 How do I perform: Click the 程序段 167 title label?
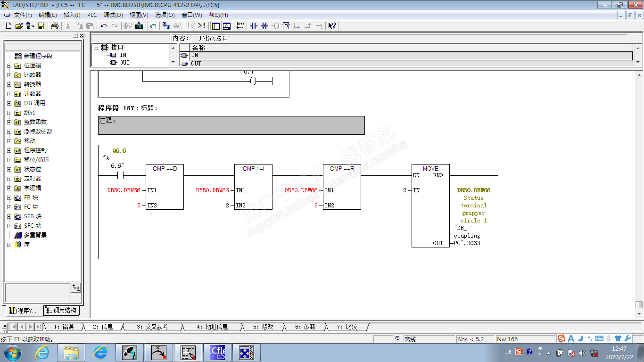pyautogui.click(x=127, y=108)
